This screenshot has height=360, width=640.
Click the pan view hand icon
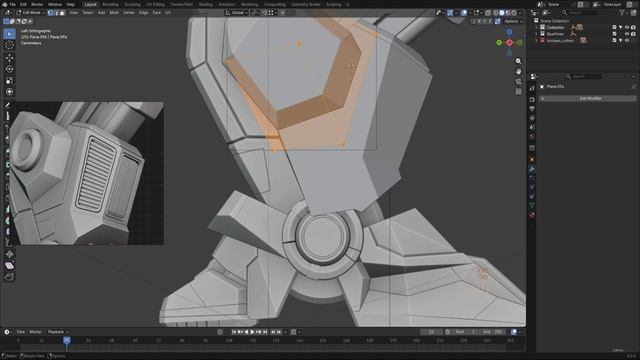(518, 71)
